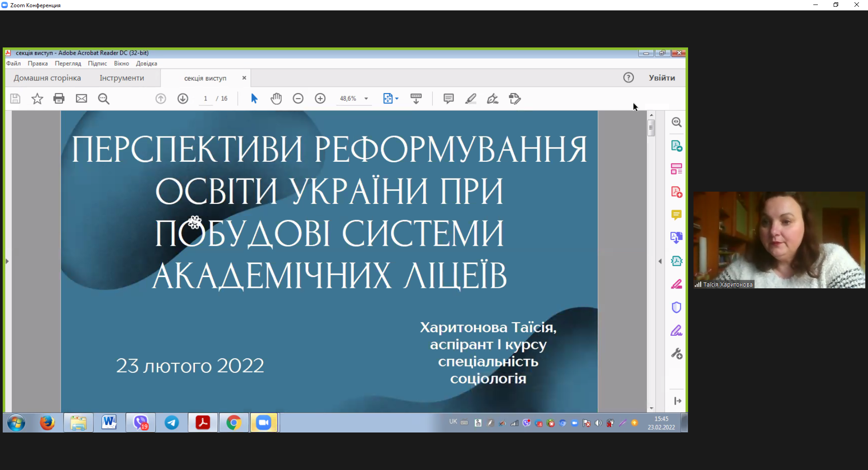868x470 pixels.
Task: Click the 48,6% zoom value field
Action: [348, 99]
